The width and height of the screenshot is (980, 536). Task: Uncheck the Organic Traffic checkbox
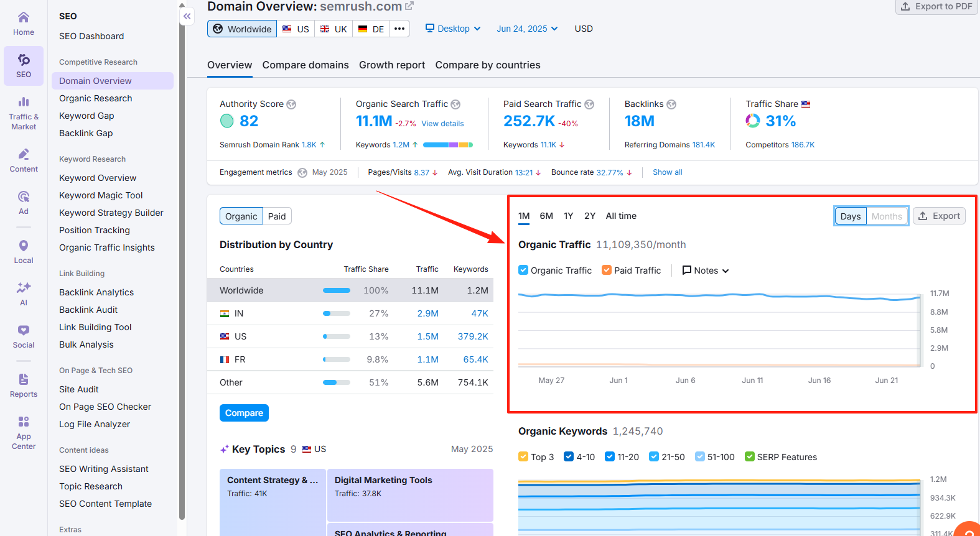point(523,270)
